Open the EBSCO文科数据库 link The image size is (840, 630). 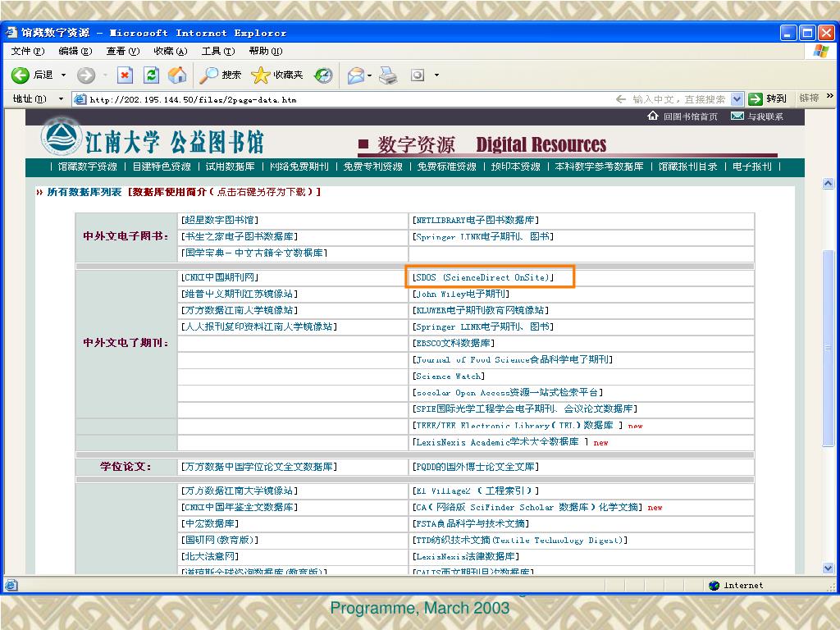[453, 344]
